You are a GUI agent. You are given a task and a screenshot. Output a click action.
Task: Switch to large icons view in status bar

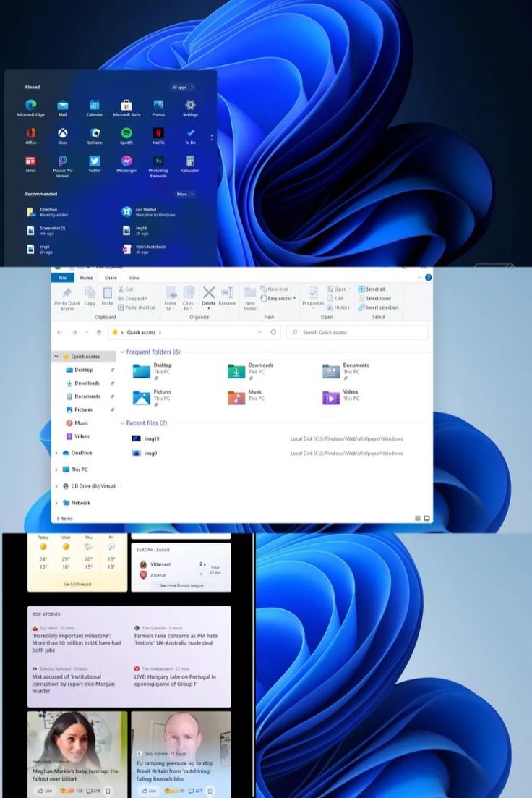pyautogui.click(x=426, y=519)
